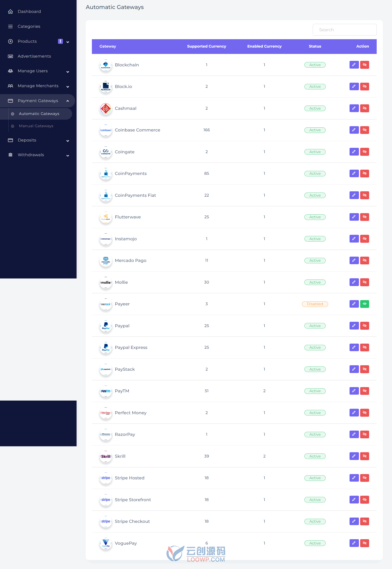Click the Supported Currency column header

pos(206,46)
